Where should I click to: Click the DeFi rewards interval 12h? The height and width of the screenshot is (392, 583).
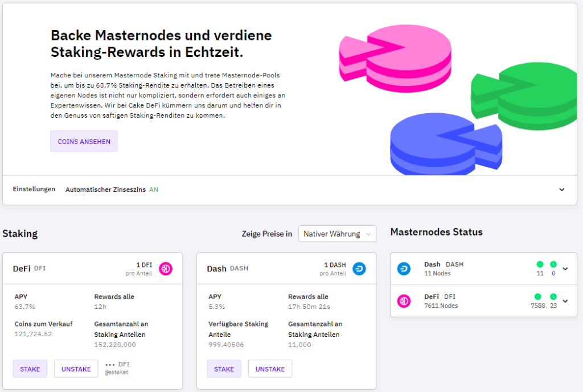click(x=100, y=307)
